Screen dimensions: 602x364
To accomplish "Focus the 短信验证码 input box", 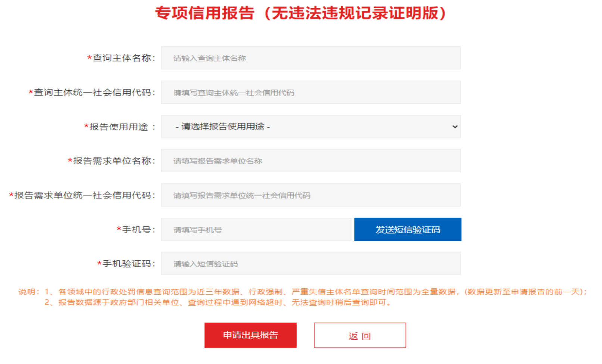I will [311, 264].
